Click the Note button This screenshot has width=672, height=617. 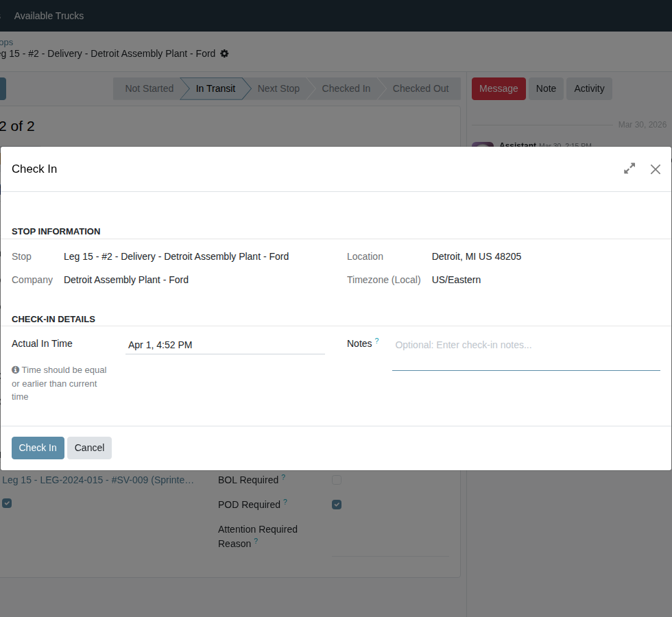click(x=546, y=88)
